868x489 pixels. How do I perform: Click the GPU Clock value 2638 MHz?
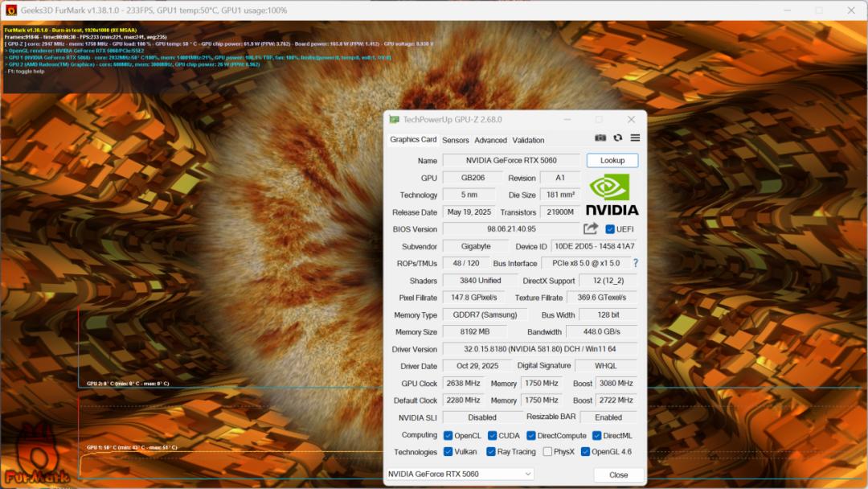464,383
